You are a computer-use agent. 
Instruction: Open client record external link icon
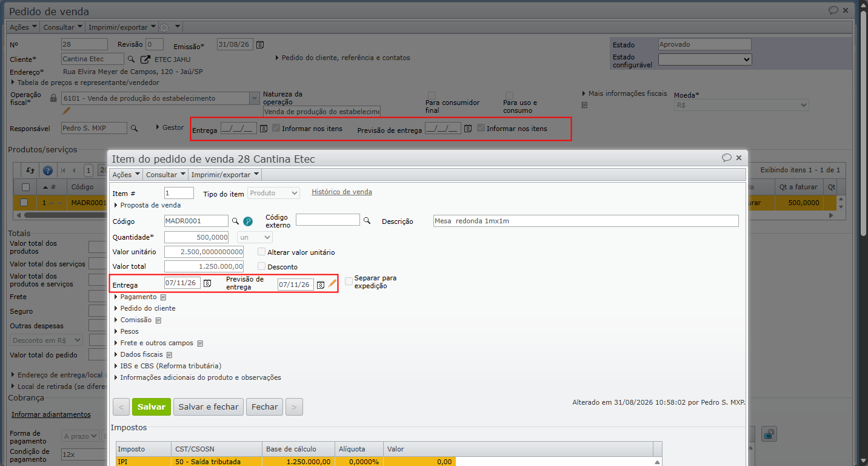(x=145, y=59)
